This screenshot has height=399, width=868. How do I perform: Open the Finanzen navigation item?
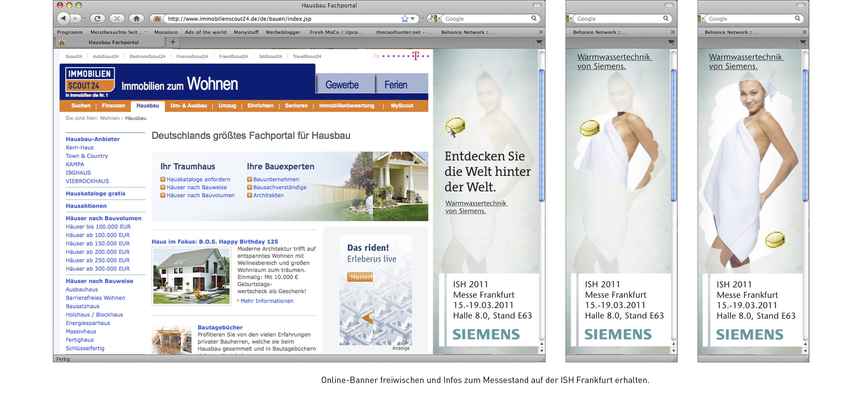113,106
